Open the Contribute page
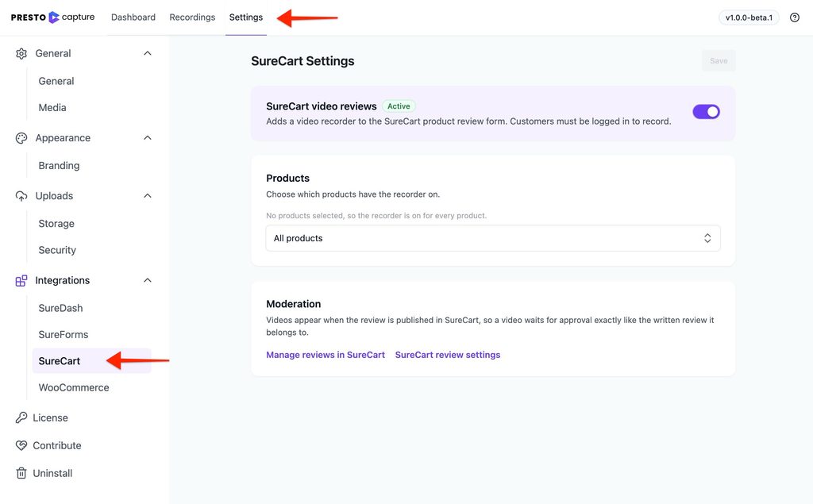This screenshot has width=813, height=504. 57,445
